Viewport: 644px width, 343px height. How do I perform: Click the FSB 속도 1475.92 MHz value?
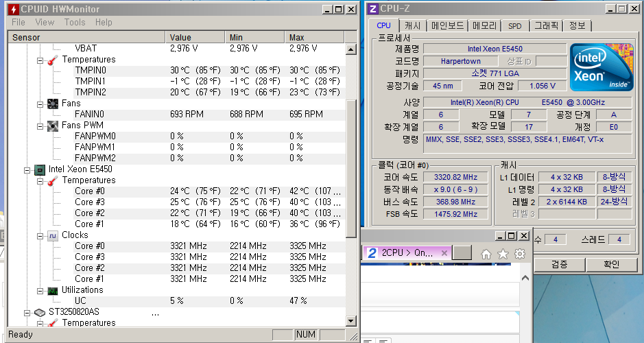455,214
